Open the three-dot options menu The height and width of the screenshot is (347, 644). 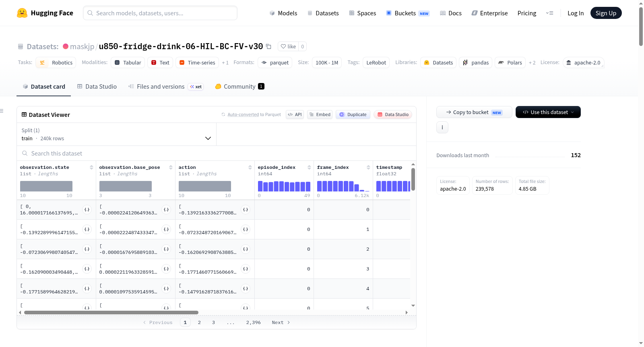point(442,127)
